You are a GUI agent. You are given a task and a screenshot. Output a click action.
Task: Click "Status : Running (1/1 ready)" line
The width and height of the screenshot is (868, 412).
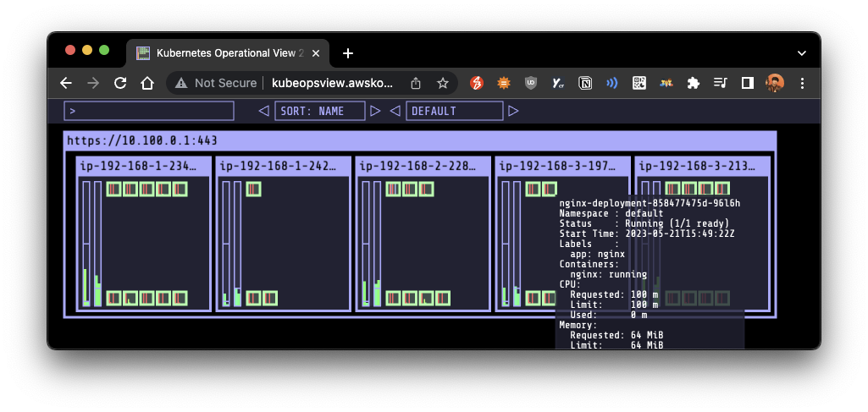pos(644,223)
